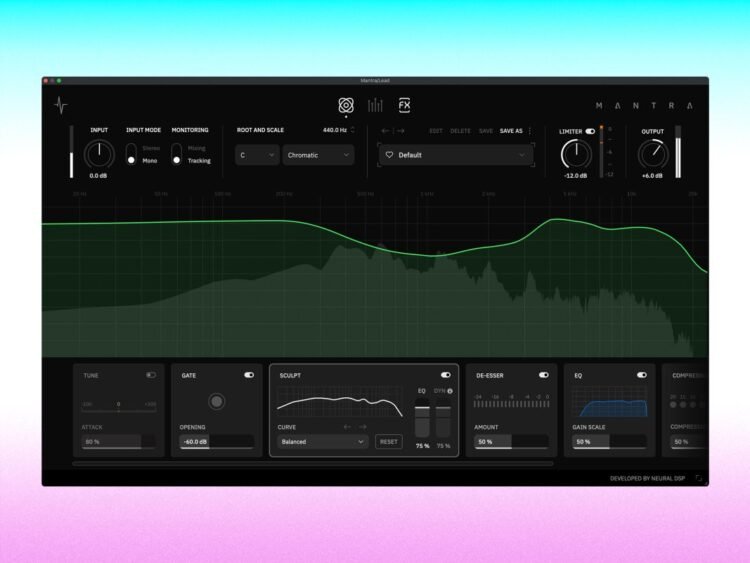Reset the Sculpt curve with RESET

pyautogui.click(x=389, y=442)
